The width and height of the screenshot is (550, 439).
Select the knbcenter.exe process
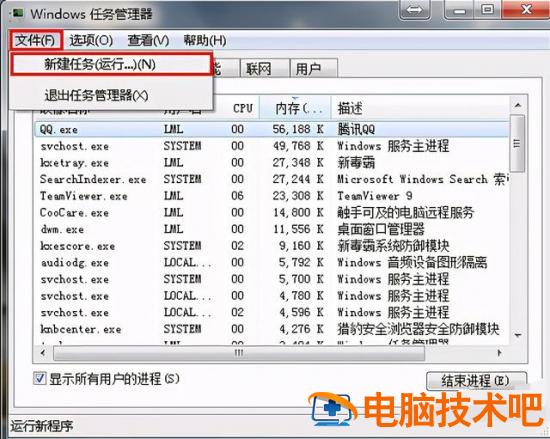point(271,329)
